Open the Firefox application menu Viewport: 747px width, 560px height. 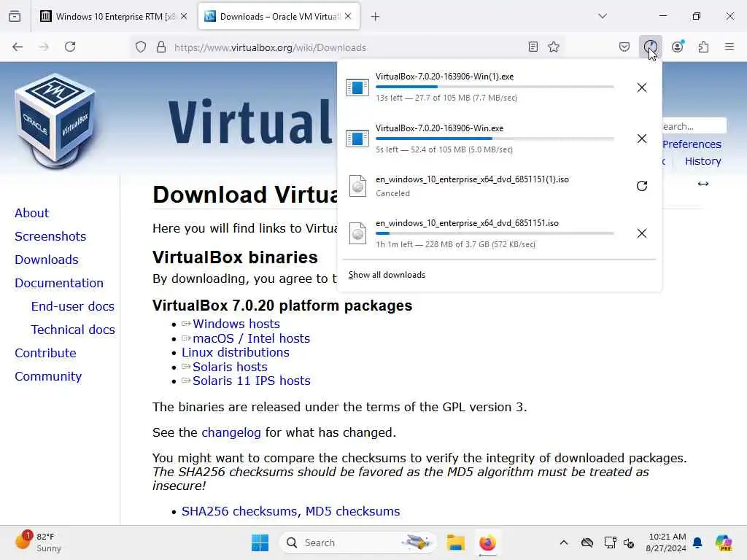click(729, 47)
